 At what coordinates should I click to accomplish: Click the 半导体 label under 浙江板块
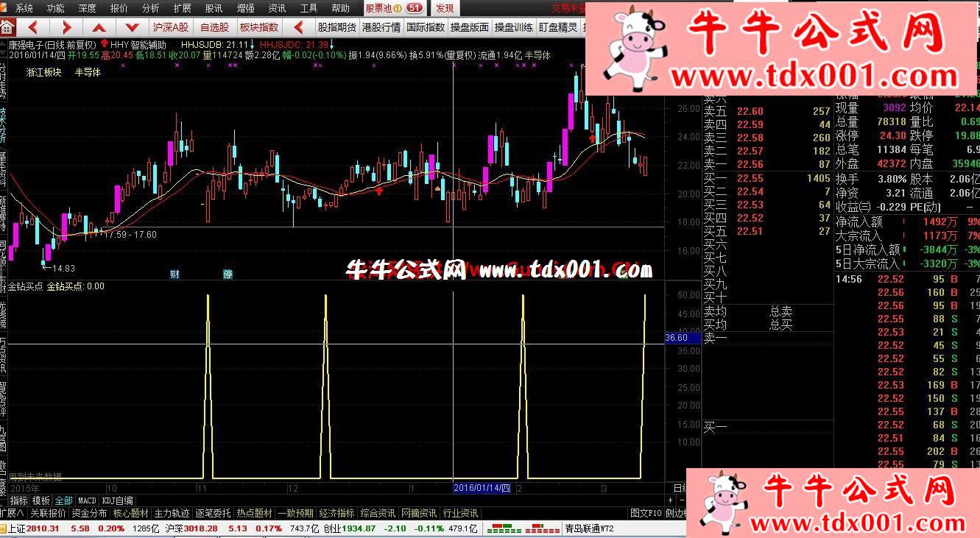(88, 72)
